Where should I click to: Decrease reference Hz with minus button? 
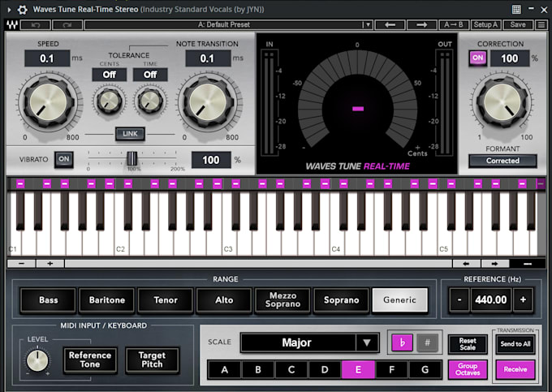(459, 299)
